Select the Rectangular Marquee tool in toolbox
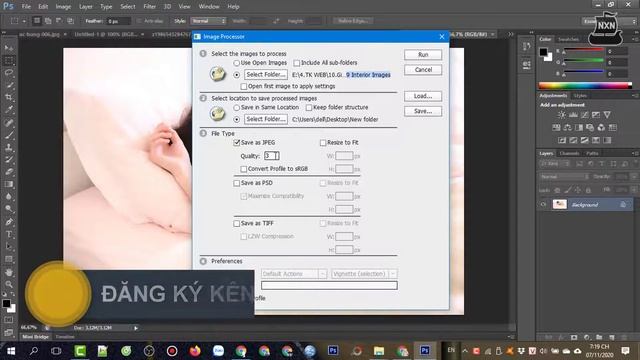The width and height of the screenshot is (640, 360). [x=9, y=61]
